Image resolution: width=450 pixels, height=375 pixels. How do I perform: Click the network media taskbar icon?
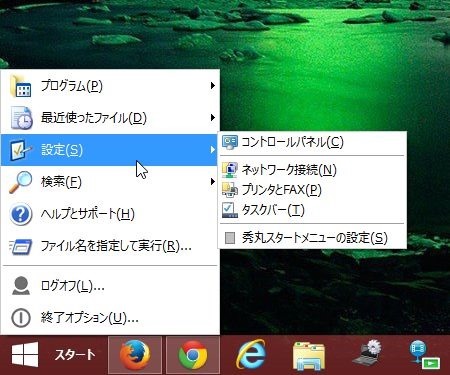pyautogui.click(x=424, y=355)
